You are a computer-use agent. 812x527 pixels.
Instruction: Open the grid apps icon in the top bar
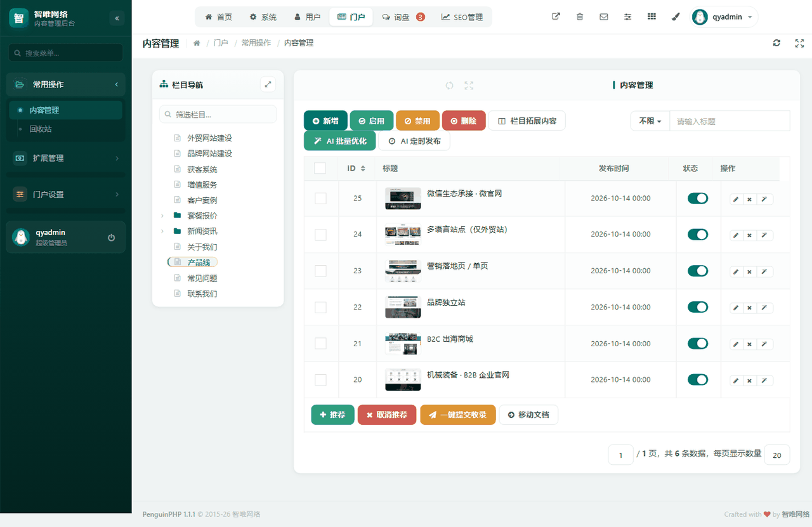point(652,17)
